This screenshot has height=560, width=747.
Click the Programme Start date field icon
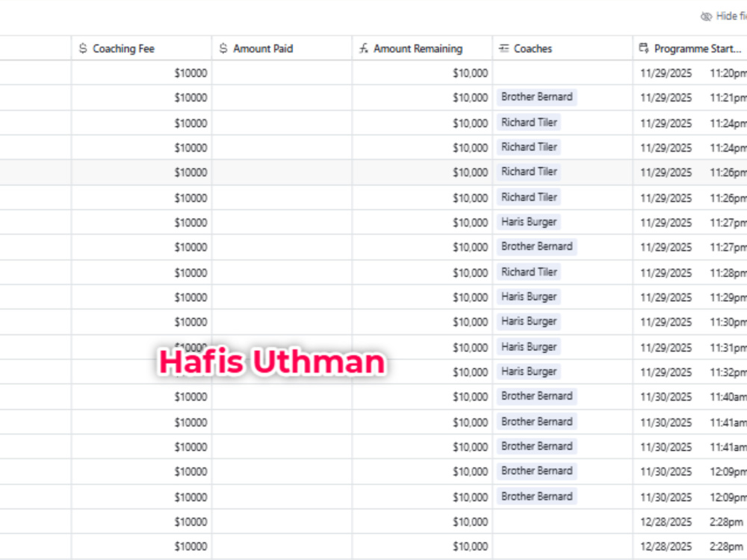(644, 48)
